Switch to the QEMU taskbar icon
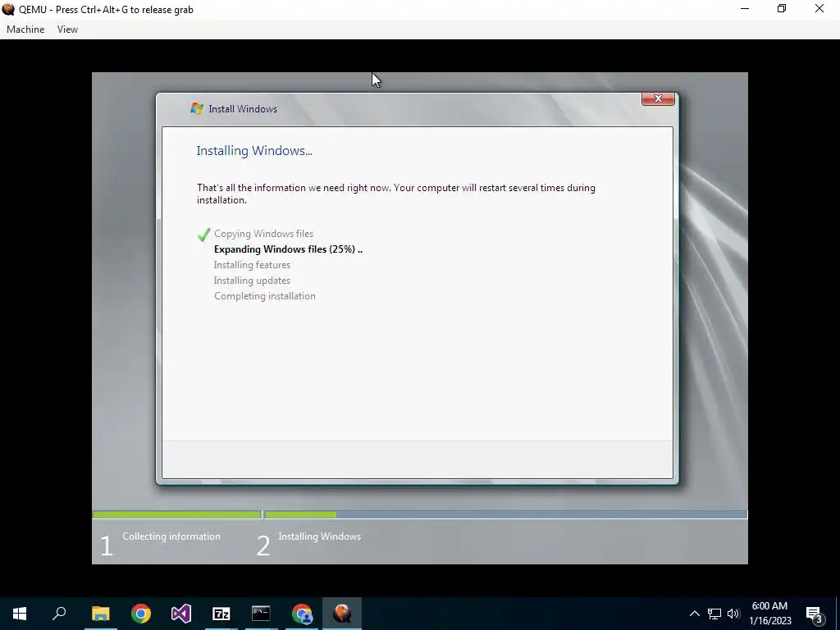840x630 pixels. click(342, 614)
